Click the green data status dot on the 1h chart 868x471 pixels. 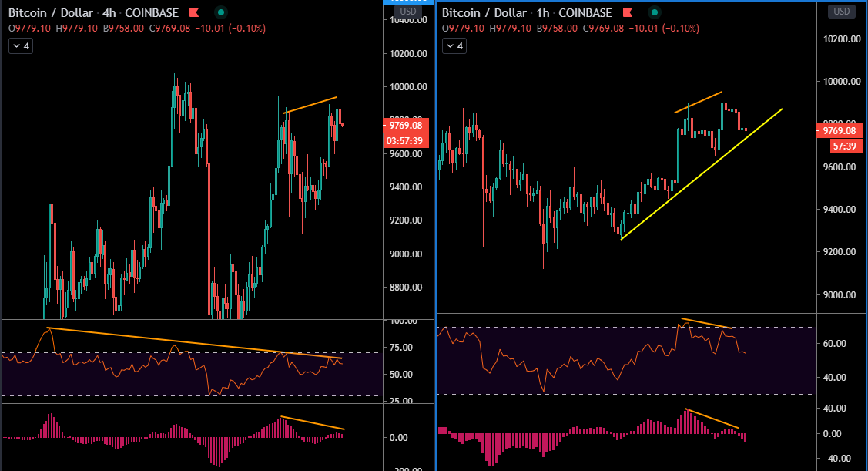pyautogui.click(x=654, y=12)
